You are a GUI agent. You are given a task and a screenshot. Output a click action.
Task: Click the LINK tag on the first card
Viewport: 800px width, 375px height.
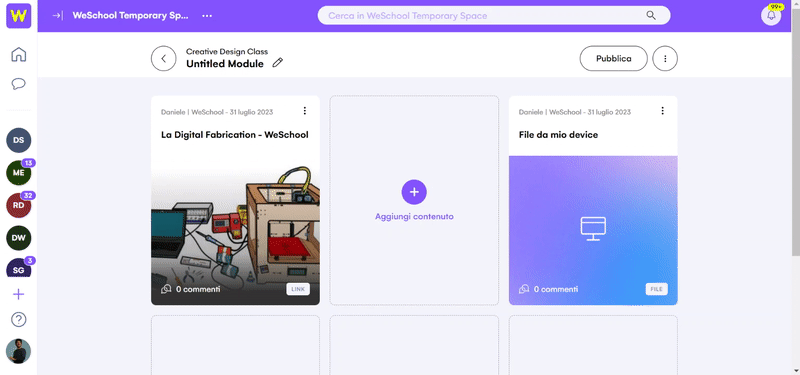point(297,289)
